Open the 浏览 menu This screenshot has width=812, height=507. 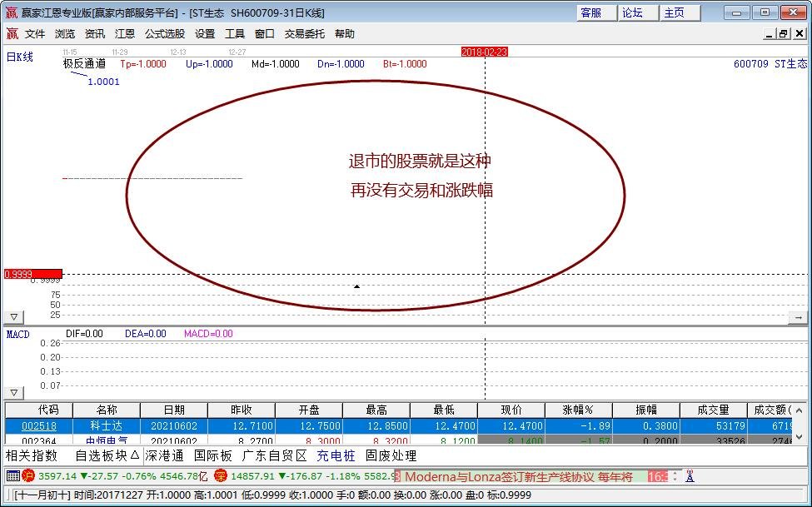[x=65, y=33]
